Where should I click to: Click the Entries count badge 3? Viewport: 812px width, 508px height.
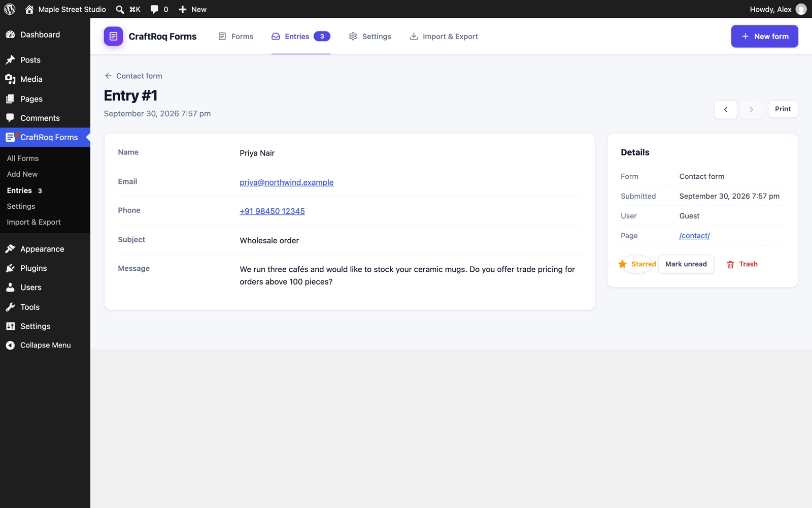click(x=322, y=37)
